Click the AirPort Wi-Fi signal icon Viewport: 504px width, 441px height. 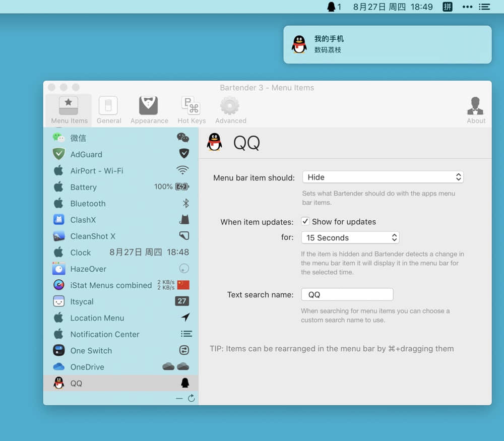point(182,170)
